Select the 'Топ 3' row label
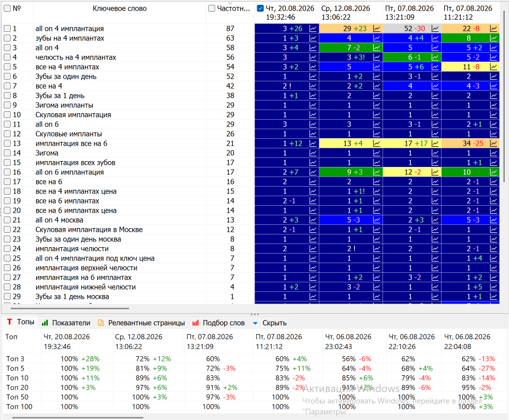Image resolution: width=509 pixels, height=420 pixels. click(x=15, y=359)
